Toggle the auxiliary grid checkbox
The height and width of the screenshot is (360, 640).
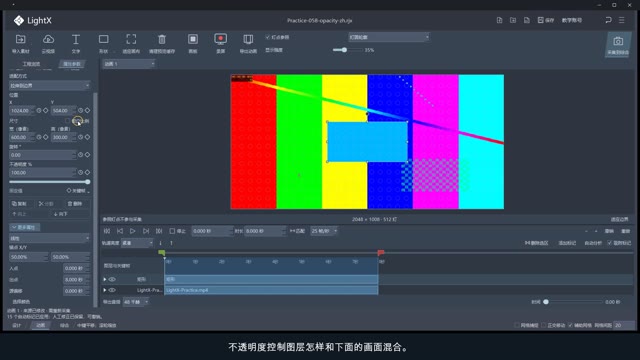[571, 325]
